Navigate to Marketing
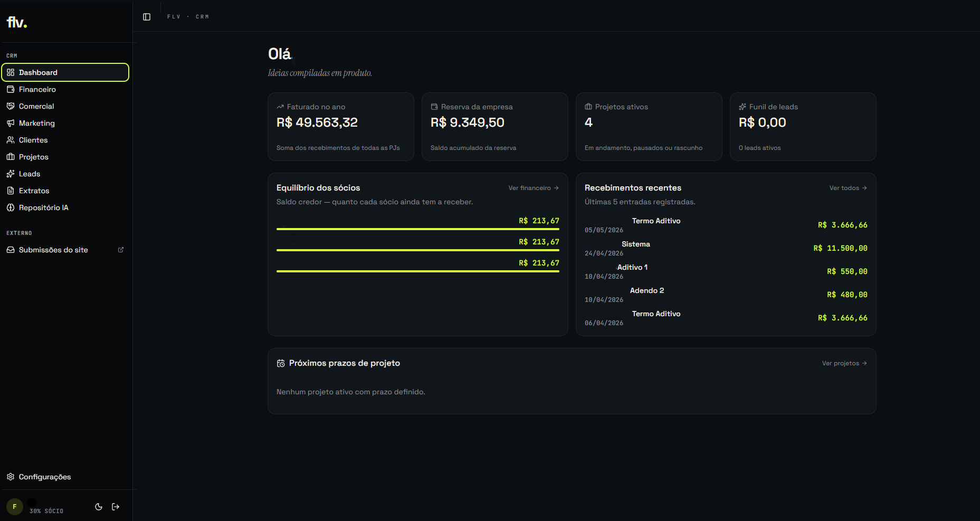 click(65, 123)
